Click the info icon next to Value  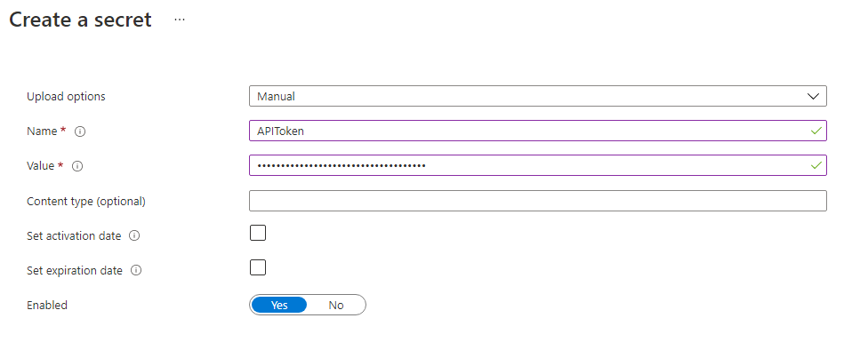click(x=77, y=166)
